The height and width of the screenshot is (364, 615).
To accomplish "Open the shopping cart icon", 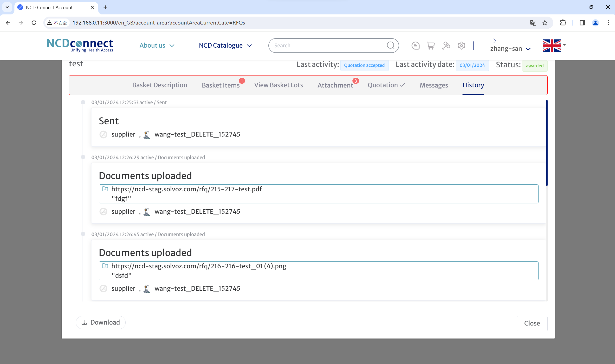I will [x=431, y=46].
